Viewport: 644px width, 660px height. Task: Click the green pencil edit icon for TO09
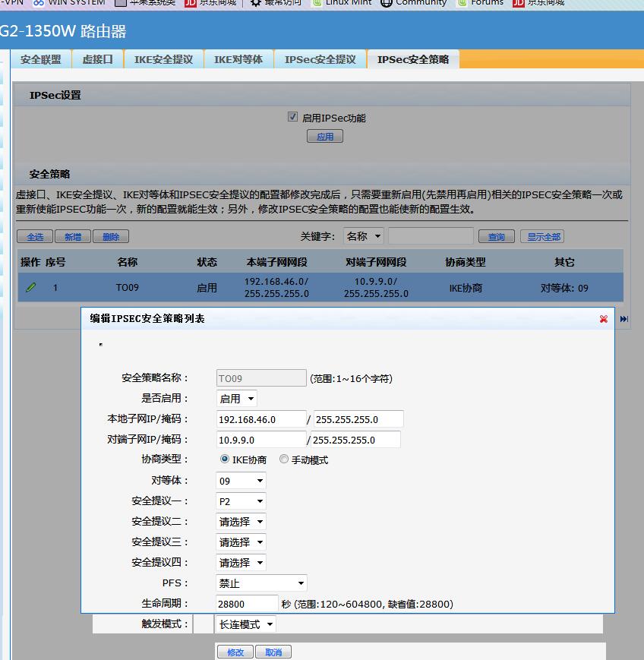30,288
